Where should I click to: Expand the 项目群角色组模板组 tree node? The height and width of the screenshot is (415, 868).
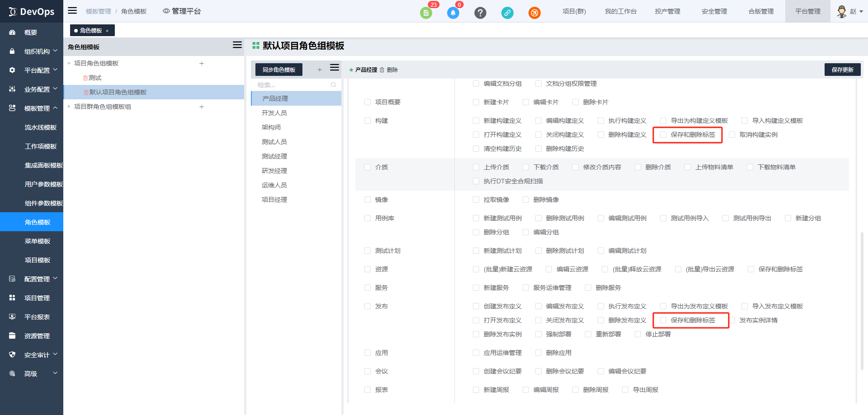click(x=69, y=107)
